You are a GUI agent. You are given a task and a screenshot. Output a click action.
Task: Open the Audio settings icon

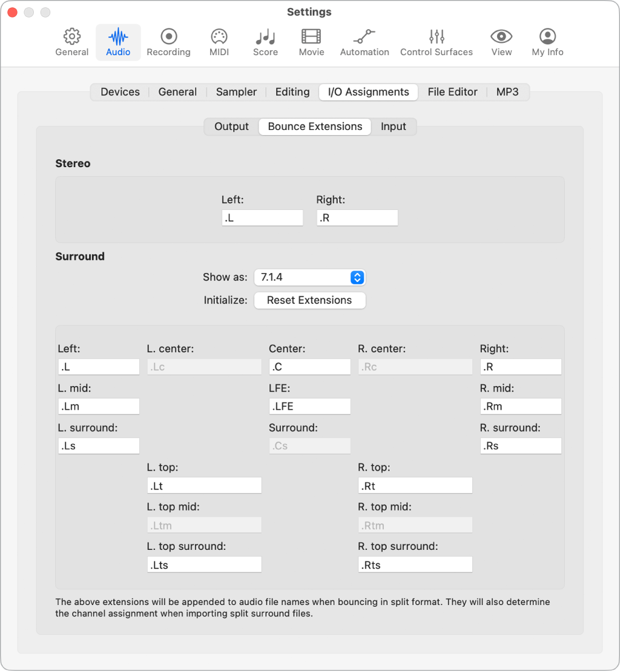(x=118, y=41)
